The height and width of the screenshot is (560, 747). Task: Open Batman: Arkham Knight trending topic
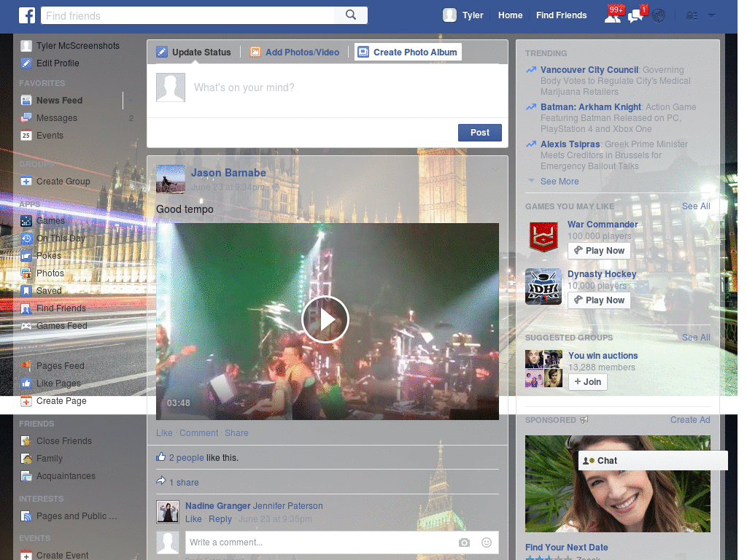591,107
